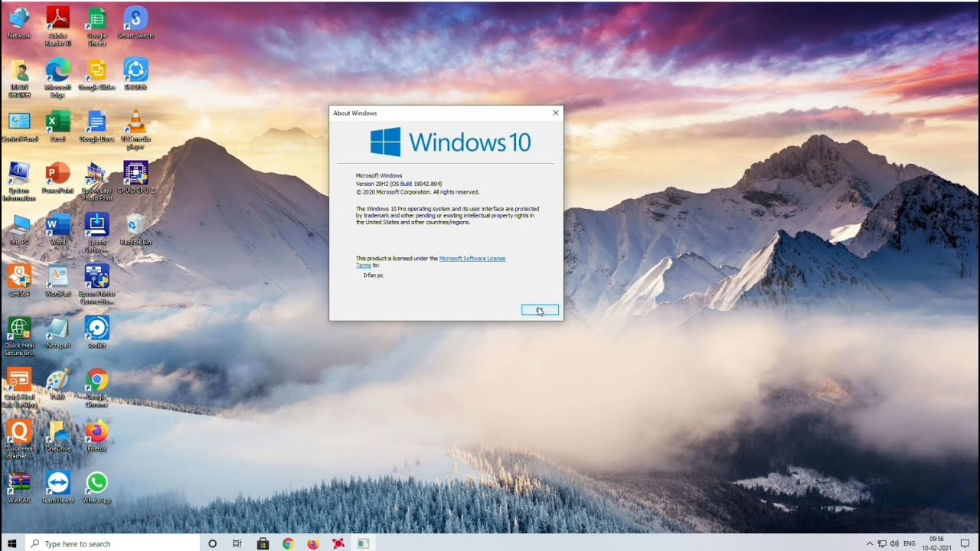Launch Adobe Reader XI shortcut

(58, 25)
